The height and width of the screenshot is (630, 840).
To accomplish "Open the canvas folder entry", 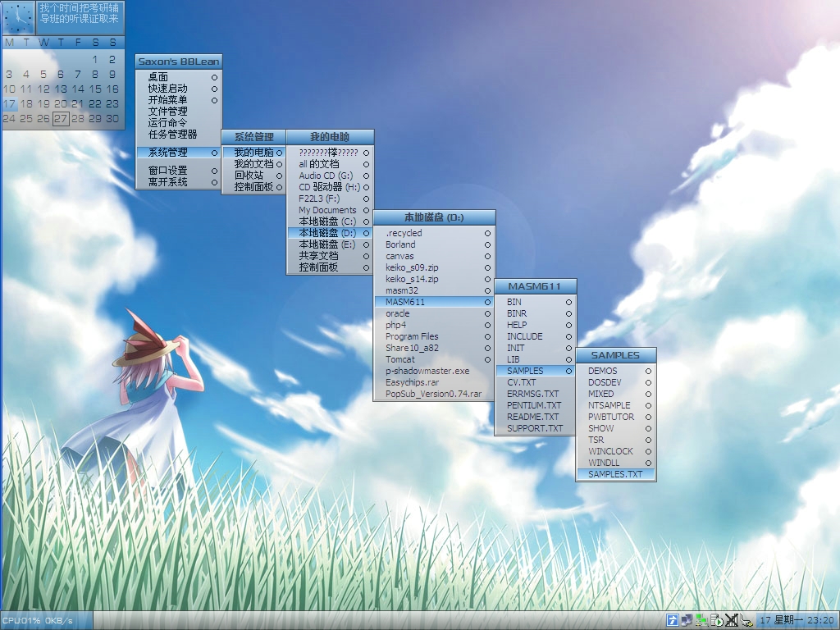I will pyautogui.click(x=434, y=256).
